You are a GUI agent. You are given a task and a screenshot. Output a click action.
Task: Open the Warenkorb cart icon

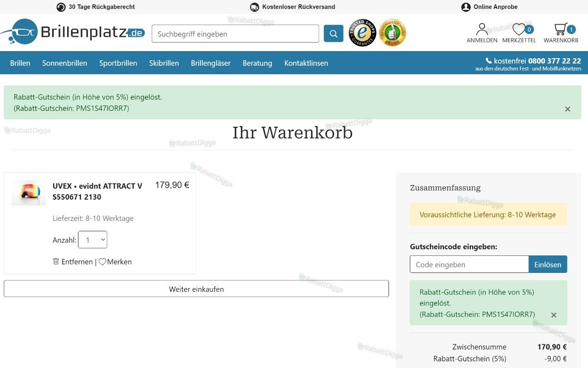(x=560, y=29)
